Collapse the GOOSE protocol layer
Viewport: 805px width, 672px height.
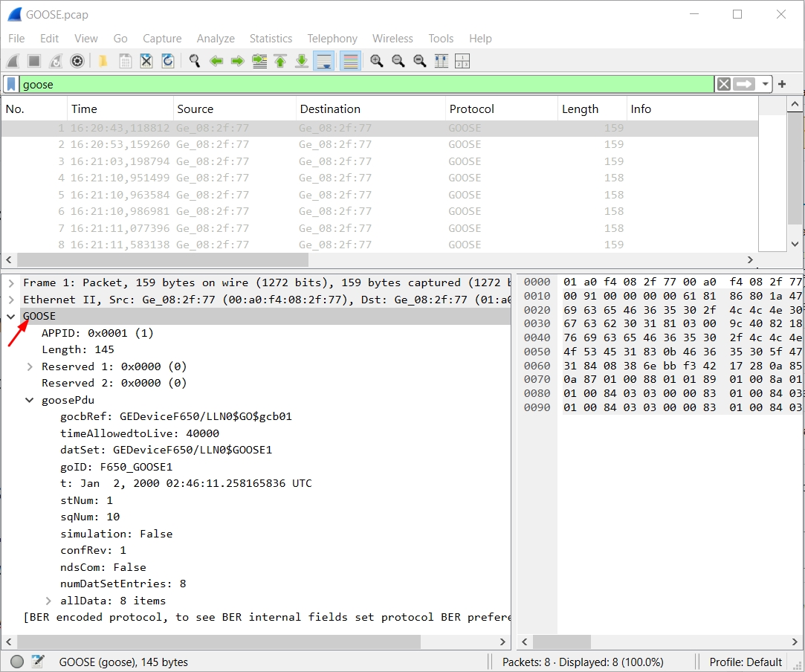tap(12, 316)
